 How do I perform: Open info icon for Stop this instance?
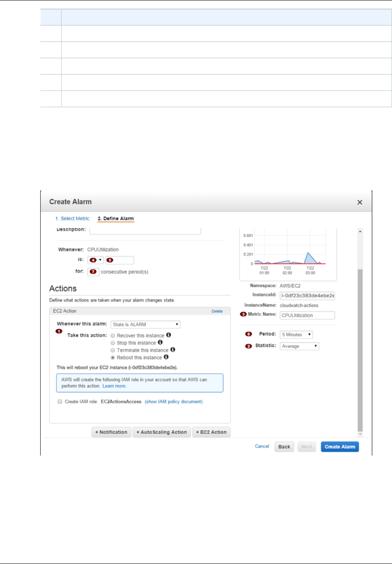pyautogui.click(x=160, y=343)
